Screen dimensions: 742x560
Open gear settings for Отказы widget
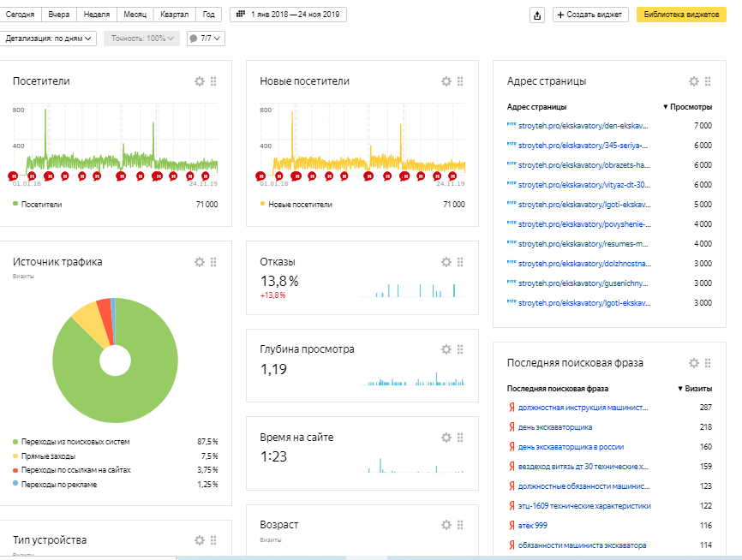(x=446, y=262)
